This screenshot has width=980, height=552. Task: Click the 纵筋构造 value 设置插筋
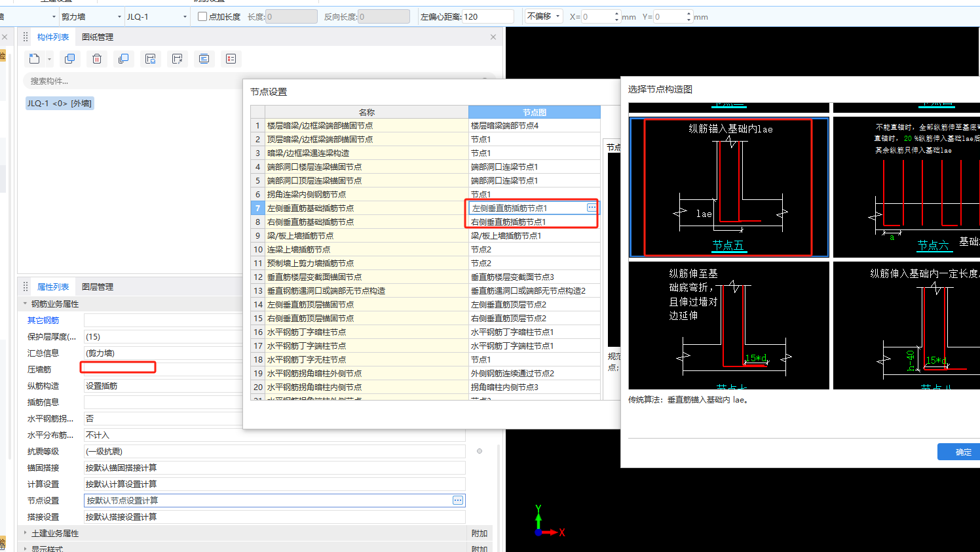point(163,385)
